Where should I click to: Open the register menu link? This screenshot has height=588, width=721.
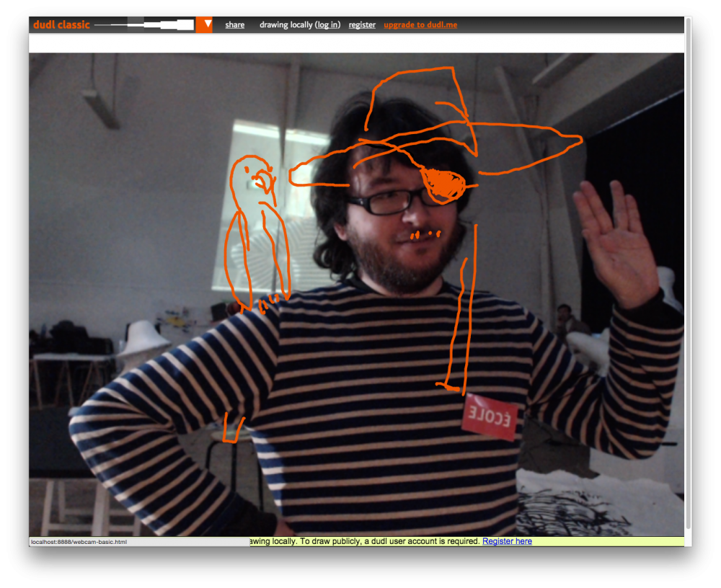point(362,24)
